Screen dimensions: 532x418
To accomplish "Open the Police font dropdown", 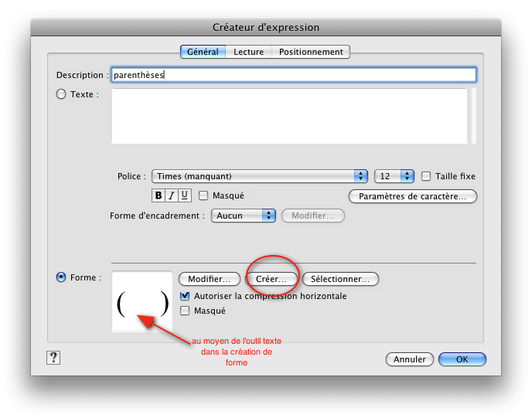I will [259, 176].
